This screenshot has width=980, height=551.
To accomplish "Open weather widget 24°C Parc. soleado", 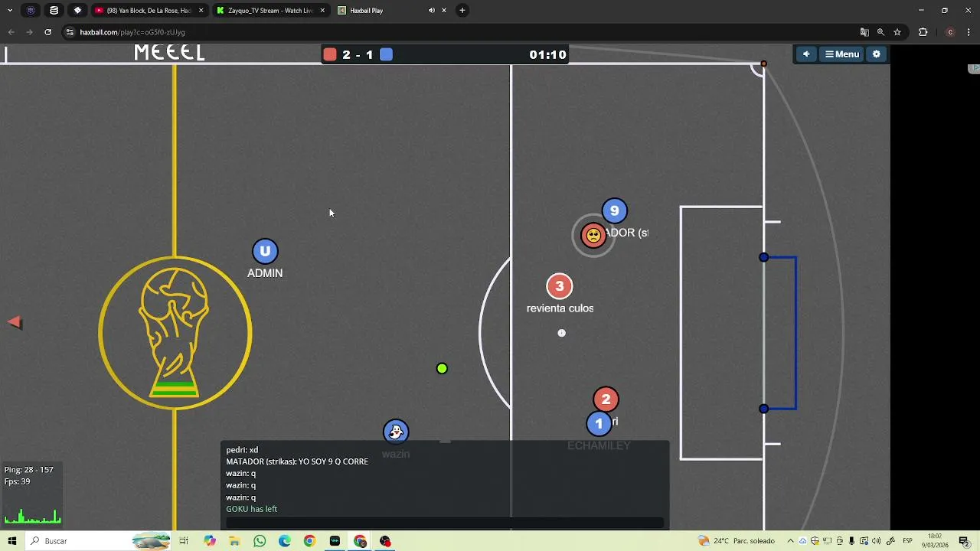I will click(x=736, y=541).
